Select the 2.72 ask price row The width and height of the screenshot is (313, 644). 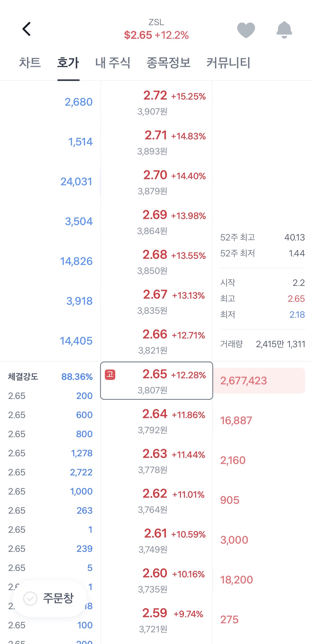pyautogui.click(x=156, y=102)
